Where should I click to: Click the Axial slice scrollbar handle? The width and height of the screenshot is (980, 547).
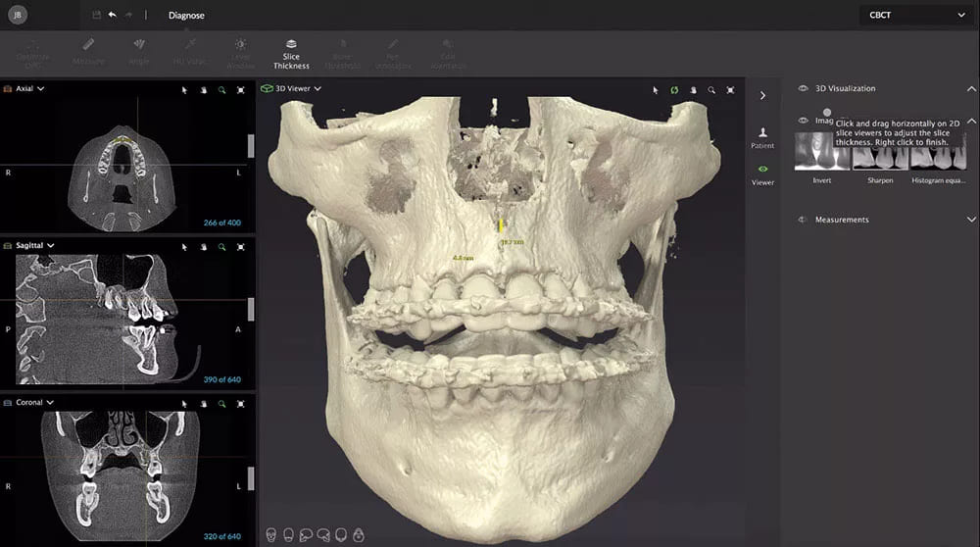(250, 147)
